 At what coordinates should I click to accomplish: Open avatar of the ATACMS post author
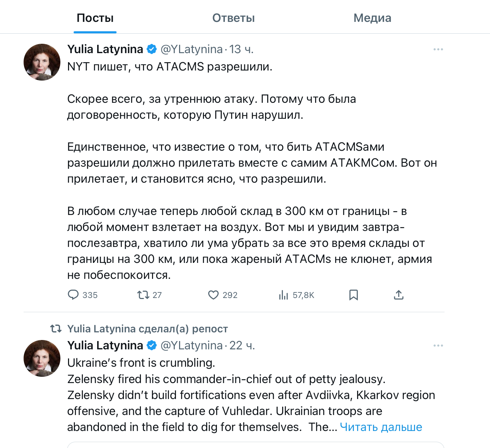pyautogui.click(x=42, y=62)
